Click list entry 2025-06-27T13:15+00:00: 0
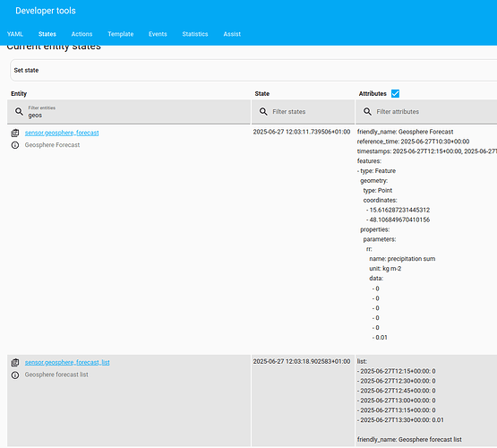The width and height of the screenshot is (497, 448). point(396,410)
